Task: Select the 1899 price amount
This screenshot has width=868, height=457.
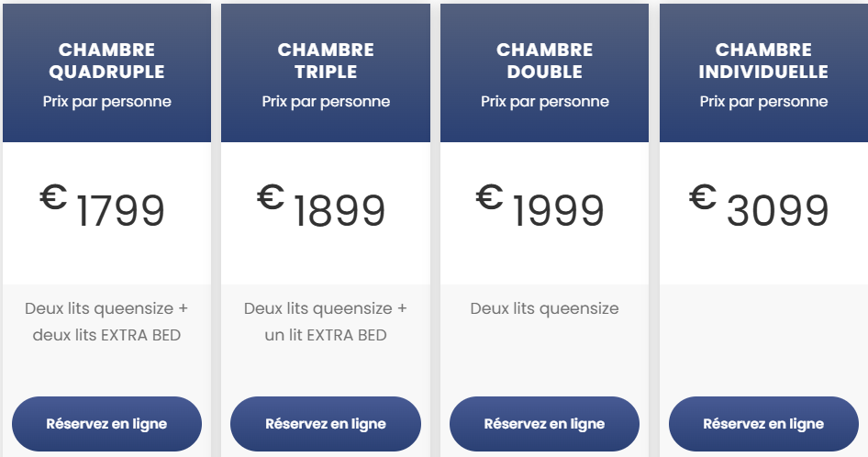Action: click(339, 212)
